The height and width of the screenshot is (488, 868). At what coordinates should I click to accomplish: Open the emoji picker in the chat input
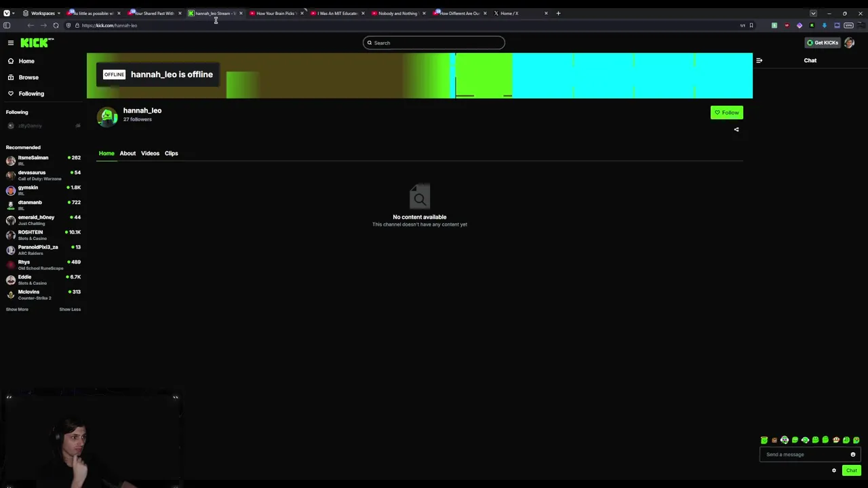click(x=853, y=455)
